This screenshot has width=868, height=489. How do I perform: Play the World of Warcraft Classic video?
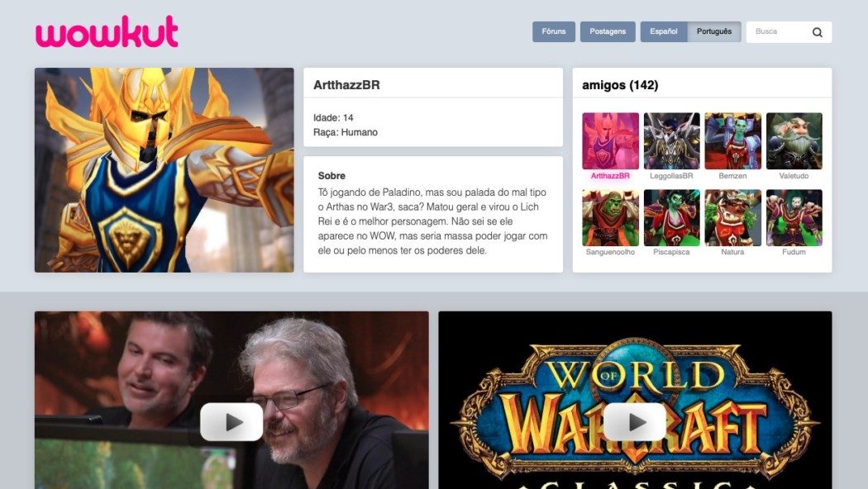click(x=634, y=422)
